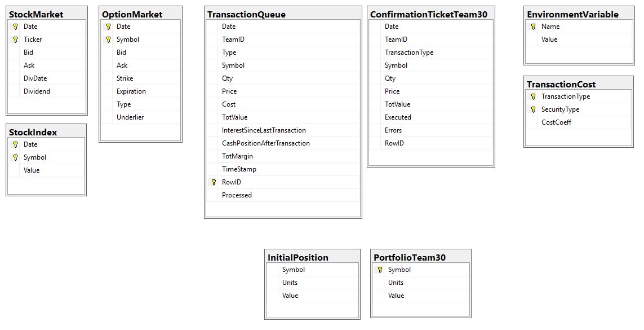Click the key icon next to Symbol in OptionMarket
This screenshot has width=644, height=330.
[x=108, y=39]
